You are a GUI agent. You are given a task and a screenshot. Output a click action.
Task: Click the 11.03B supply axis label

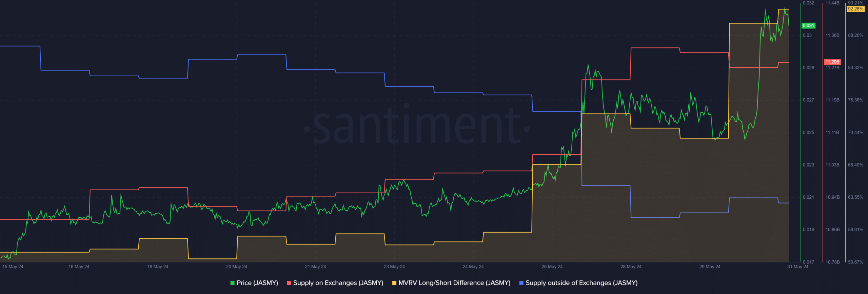tap(832, 165)
